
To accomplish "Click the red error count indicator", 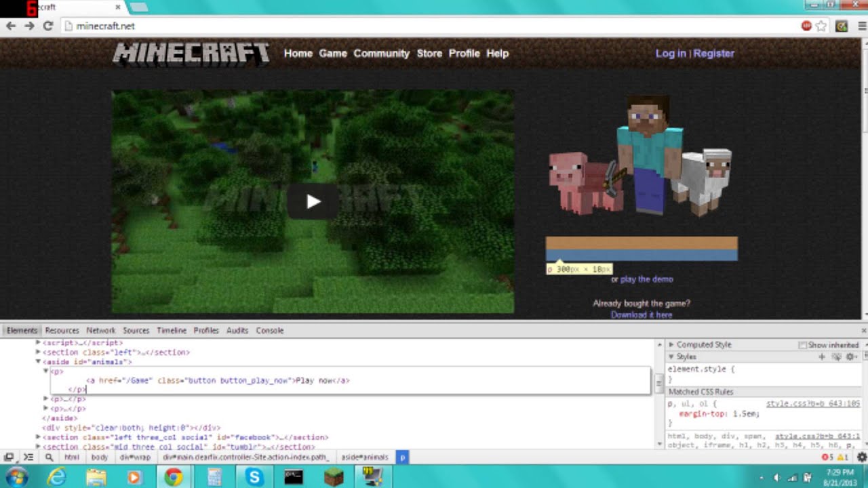I will 827,457.
